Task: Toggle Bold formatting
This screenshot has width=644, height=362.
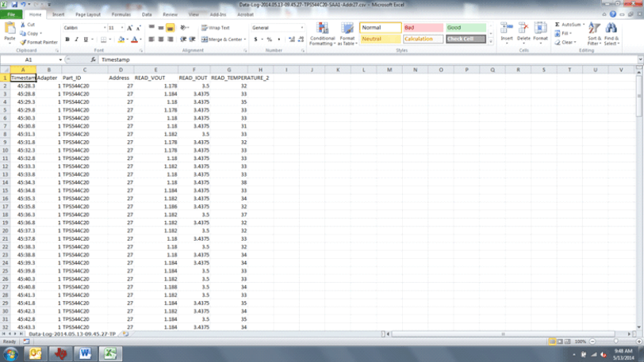Action: [x=67, y=40]
